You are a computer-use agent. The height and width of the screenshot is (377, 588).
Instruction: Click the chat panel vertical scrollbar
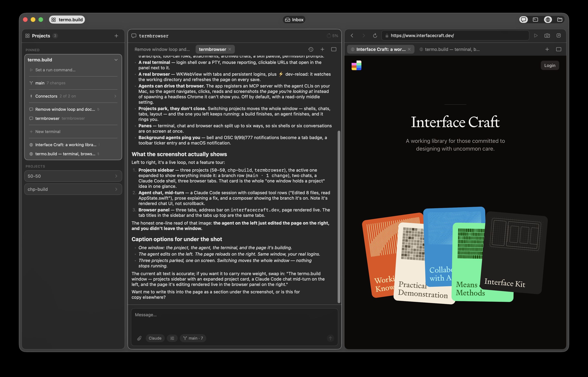339,217
